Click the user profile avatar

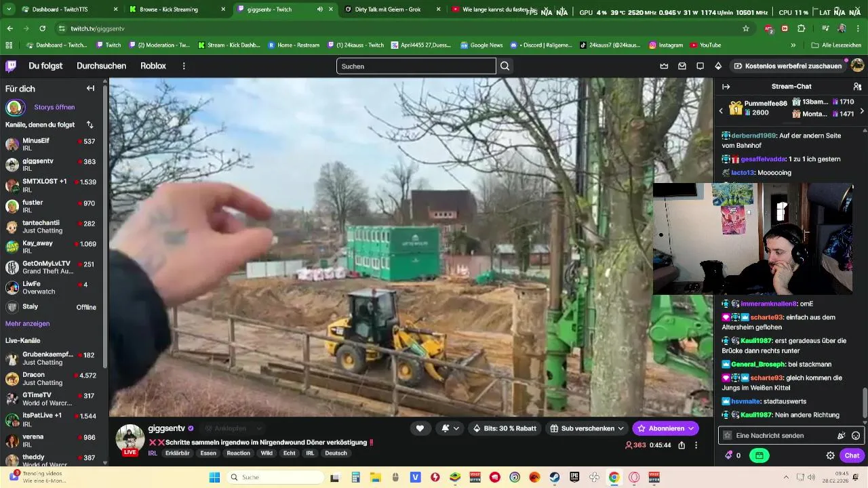point(857,66)
